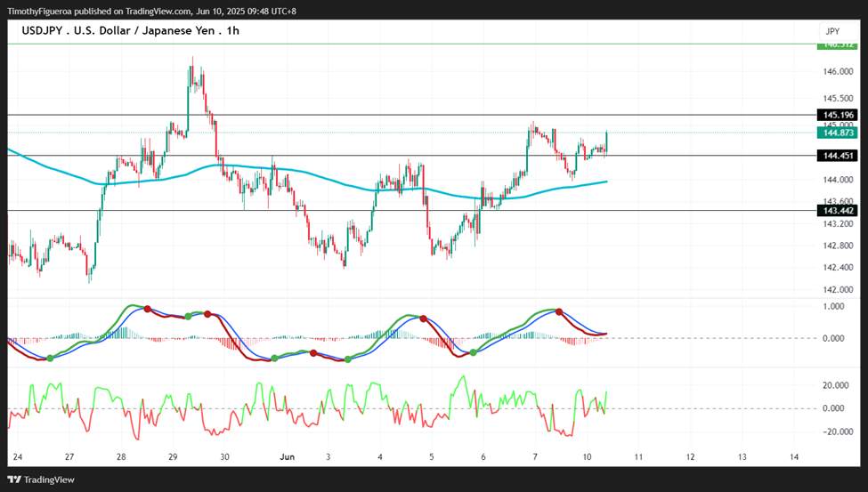The height and width of the screenshot is (492, 868).
Task: Select date 29 on the time axis
Action: click(x=173, y=457)
